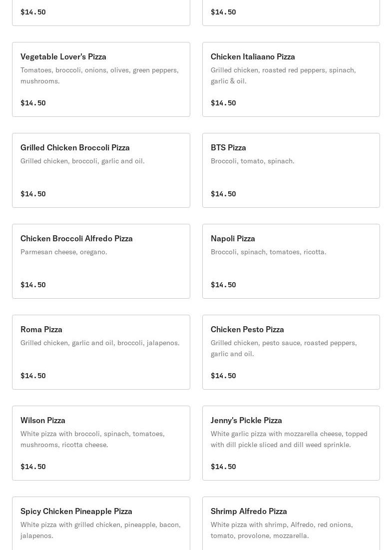Open the Wilson Pizza item
The image size is (392, 550).
tap(101, 443)
